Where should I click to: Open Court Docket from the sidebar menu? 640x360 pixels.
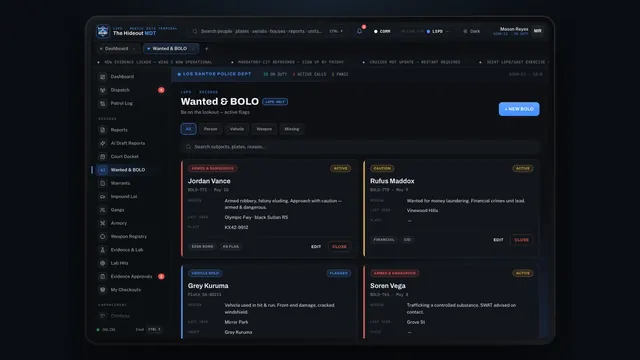coord(131,157)
